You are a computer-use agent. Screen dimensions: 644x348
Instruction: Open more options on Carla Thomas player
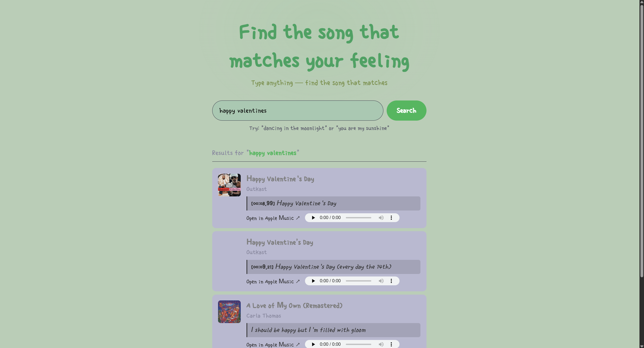[x=391, y=344]
